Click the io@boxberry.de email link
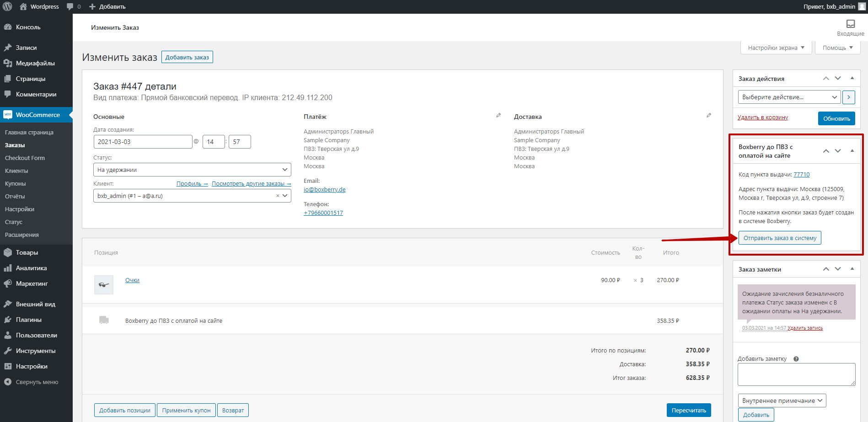The height and width of the screenshot is (422, 868). (x=325, y=189)
